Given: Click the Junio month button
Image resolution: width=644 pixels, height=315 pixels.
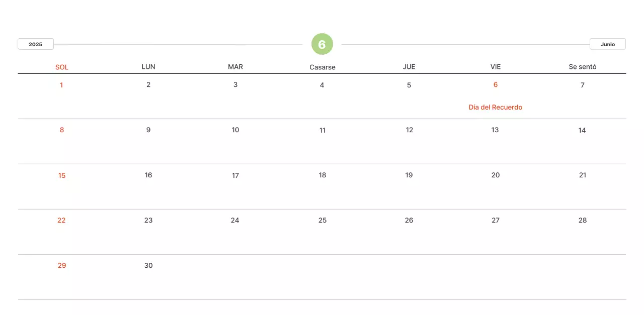Looking at the screenshot, I should click(607, 44).
